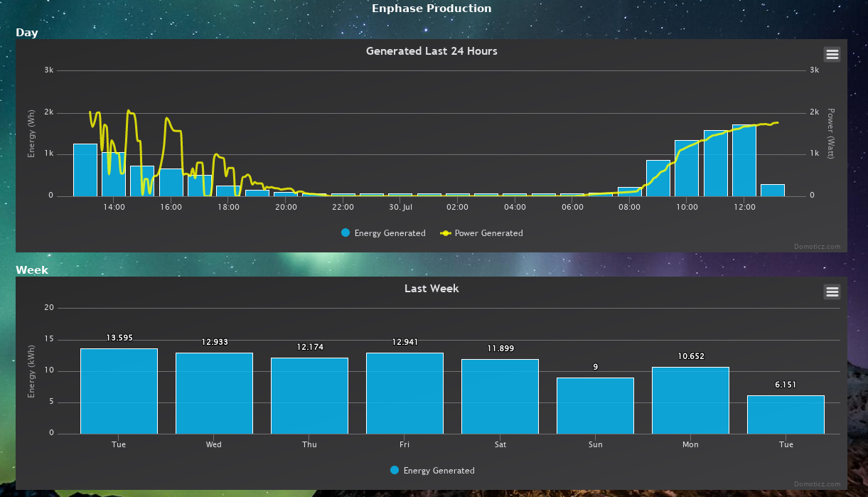Click the 13.595 value label
Viewport: 868px width, 497px height.
pyautogui.click(x=119, y=338)
